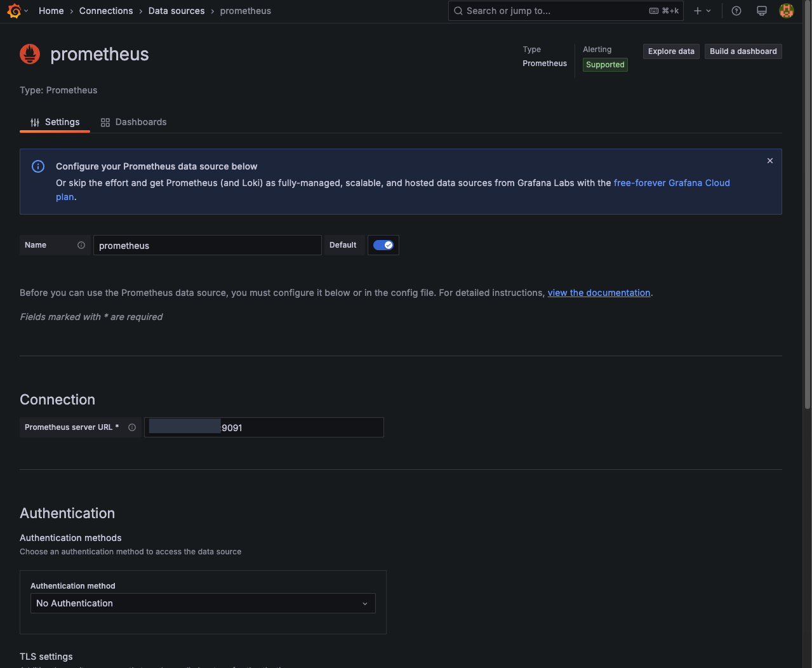Toggle the Default data source switch

coord(383,245)
